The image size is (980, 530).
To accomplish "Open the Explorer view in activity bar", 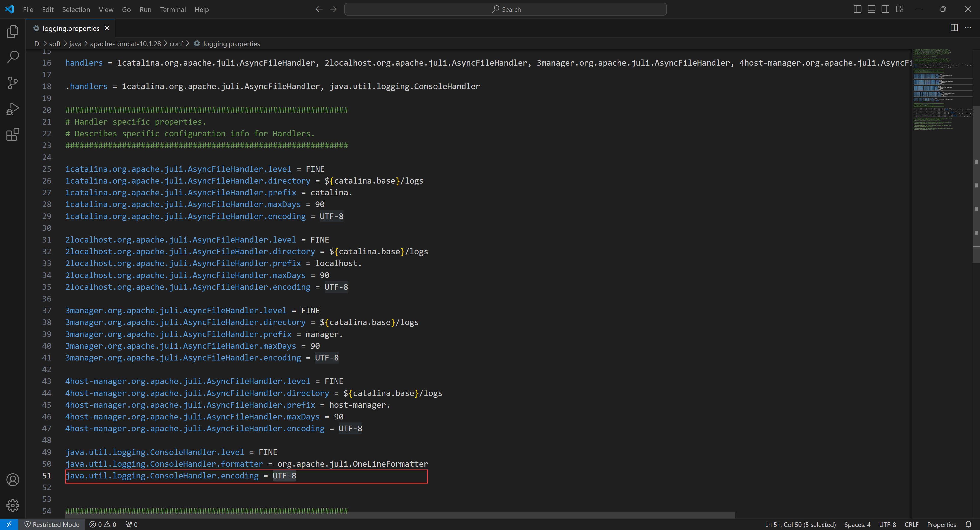I will [13, 32].
